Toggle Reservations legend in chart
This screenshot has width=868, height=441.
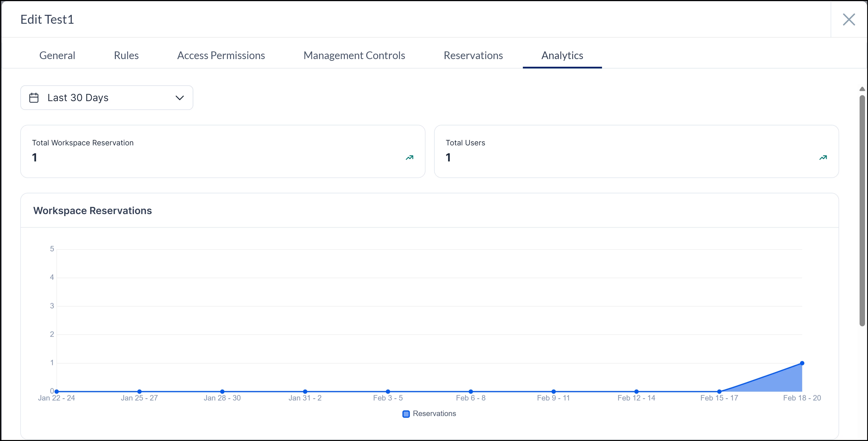point(434,413)
